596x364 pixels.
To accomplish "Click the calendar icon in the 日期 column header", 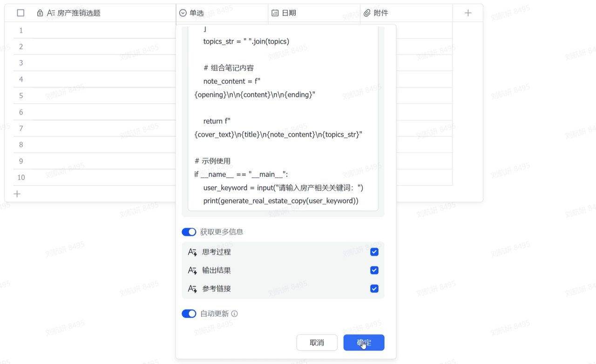I will (274, 13).
